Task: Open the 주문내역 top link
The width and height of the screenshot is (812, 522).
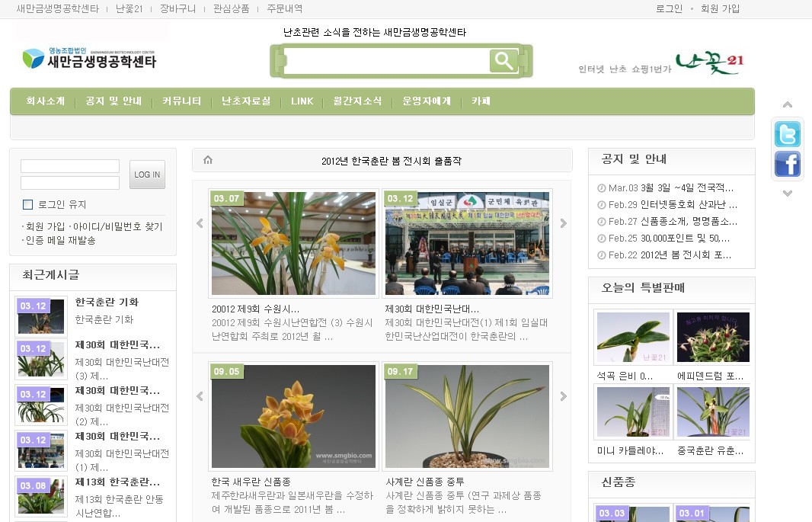Action: click(285, 9)
